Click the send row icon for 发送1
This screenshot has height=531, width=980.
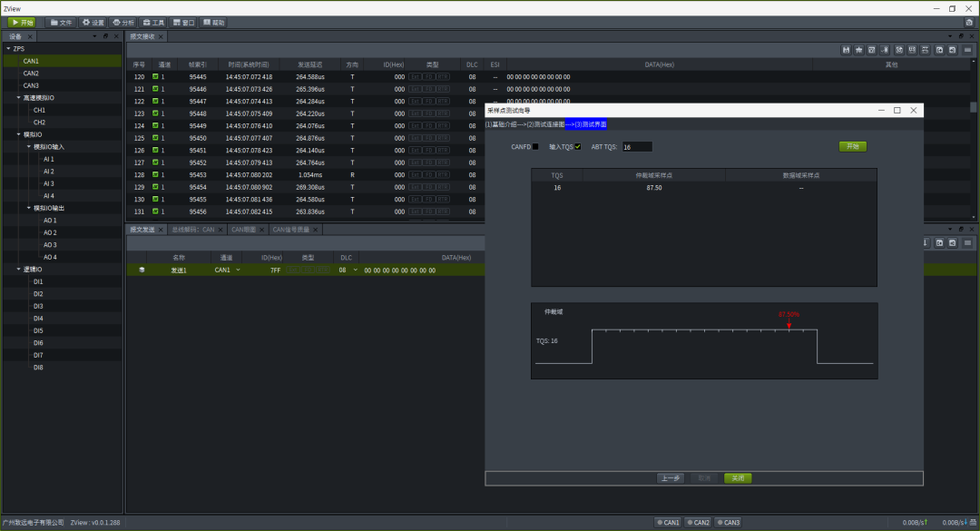(141, 270)
